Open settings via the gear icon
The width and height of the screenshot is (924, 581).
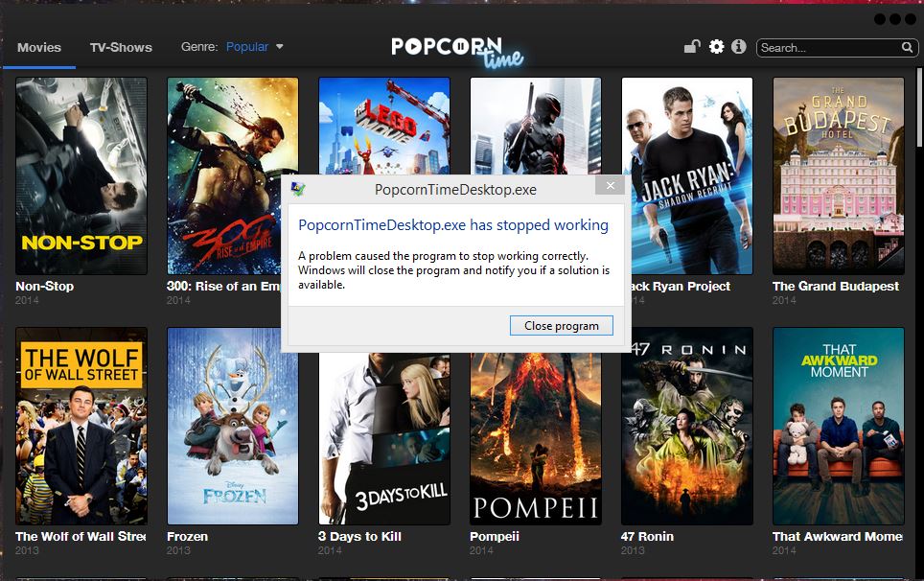tap(716, 47)
